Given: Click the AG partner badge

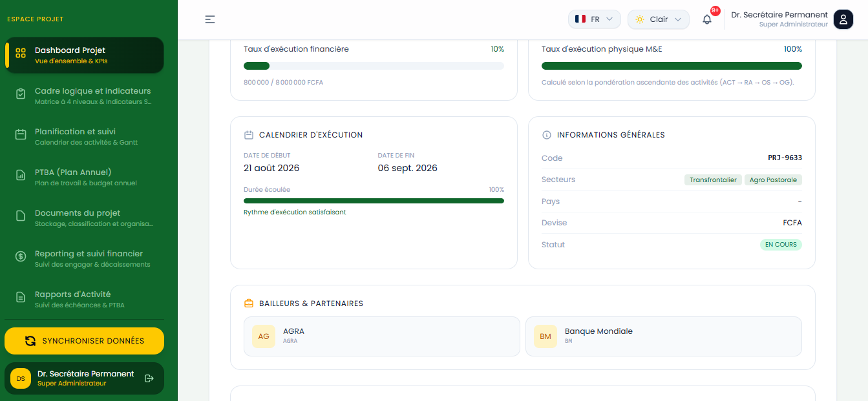Looking at the screenshot, I should click(264, 336).
